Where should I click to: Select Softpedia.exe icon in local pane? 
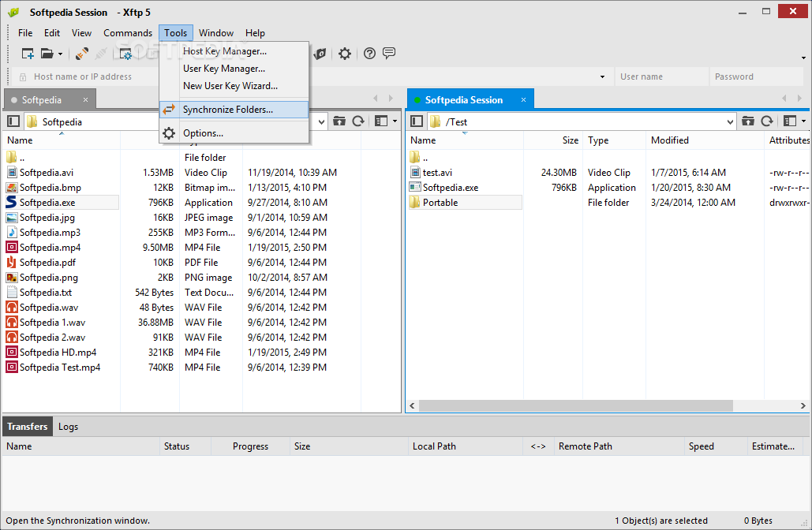(11, 203)
